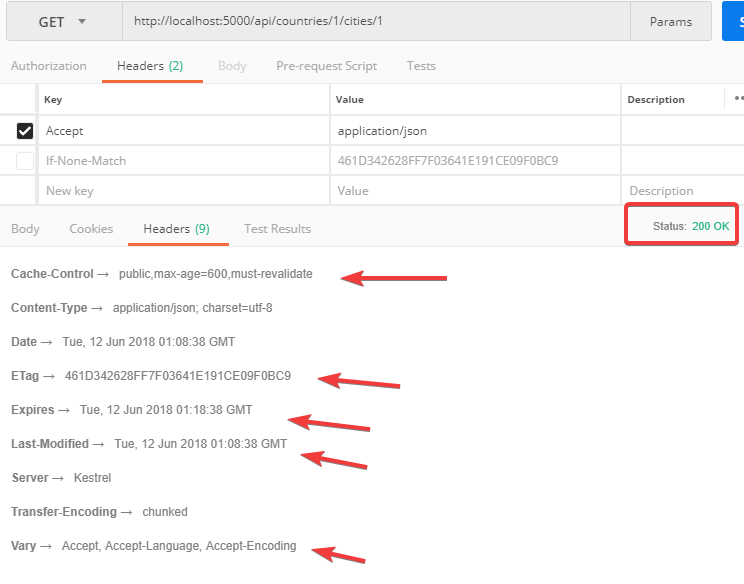The height and width of the screenshot is (584, 744).
Task: Click the request URL field
Action: point(375,22)
